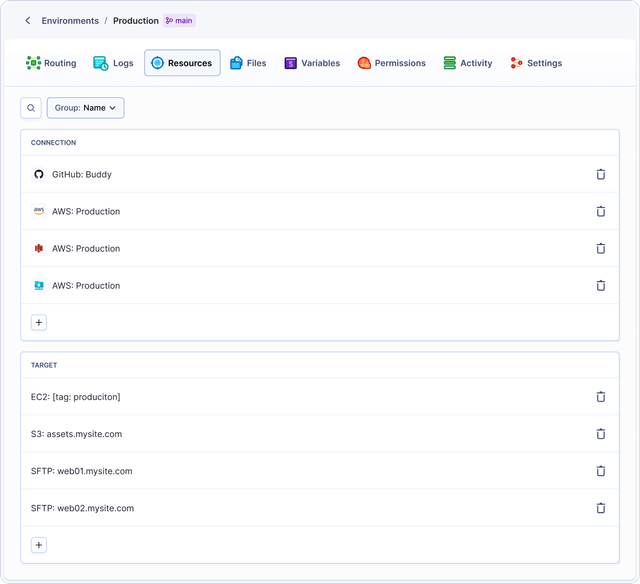Add a new target with plus button
The width and height of the screenshot is (640, 584).
coord(39,545)
